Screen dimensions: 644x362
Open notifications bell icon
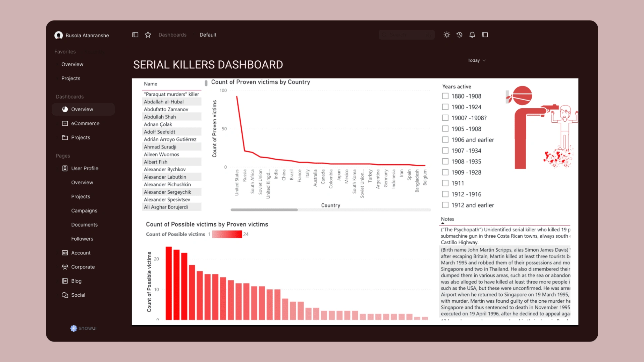[472, 35]
